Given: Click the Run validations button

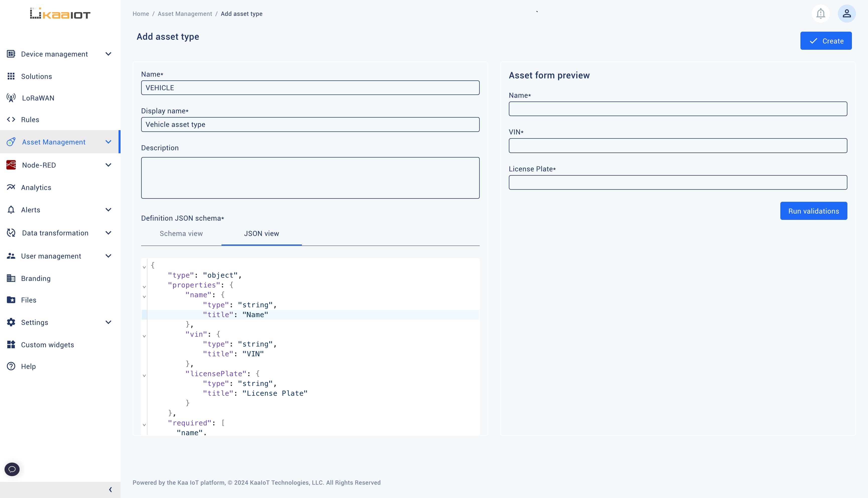Looking at the screenshot, I should [x=814, y=211].
